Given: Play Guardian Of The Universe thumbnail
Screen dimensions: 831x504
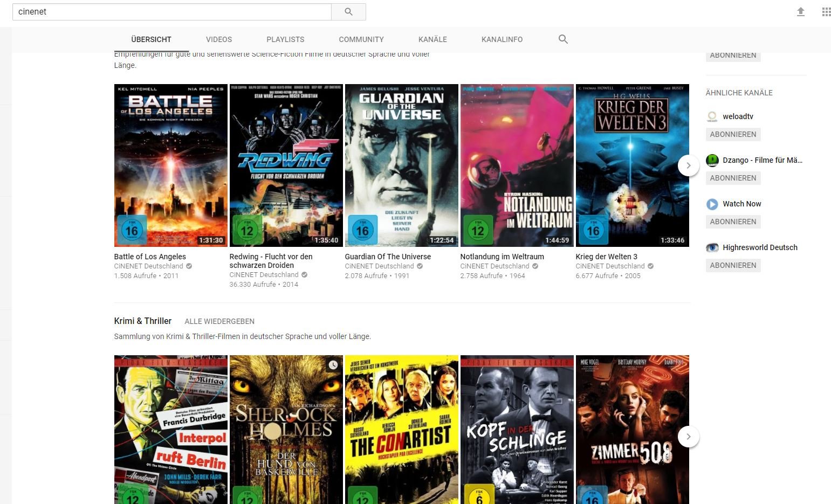Looking at the screenshot, I should (402, 165).
